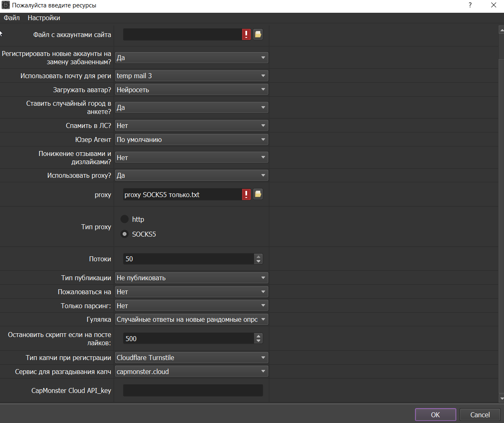Open the Настройки menu

pos(44,18)
